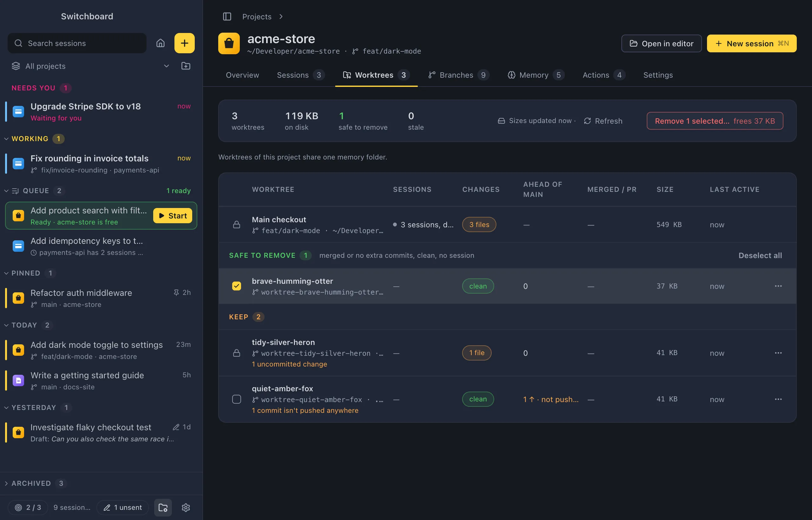Open the Upgrade Stripe SDK to v18 session
The width and height of the screenshot is (812, 520).
click(x=101, y=112)
